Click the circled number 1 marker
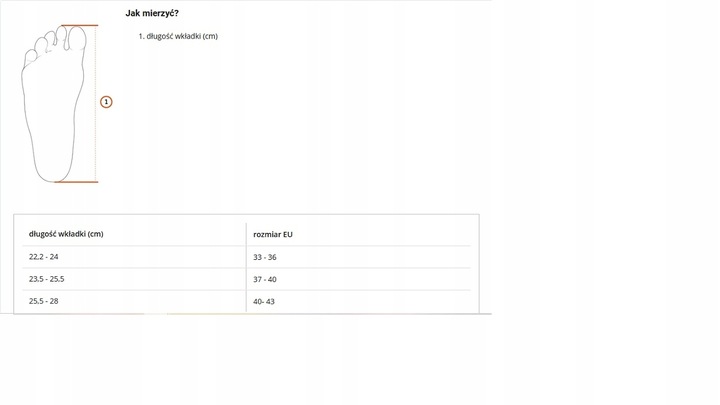 (107, 102)
